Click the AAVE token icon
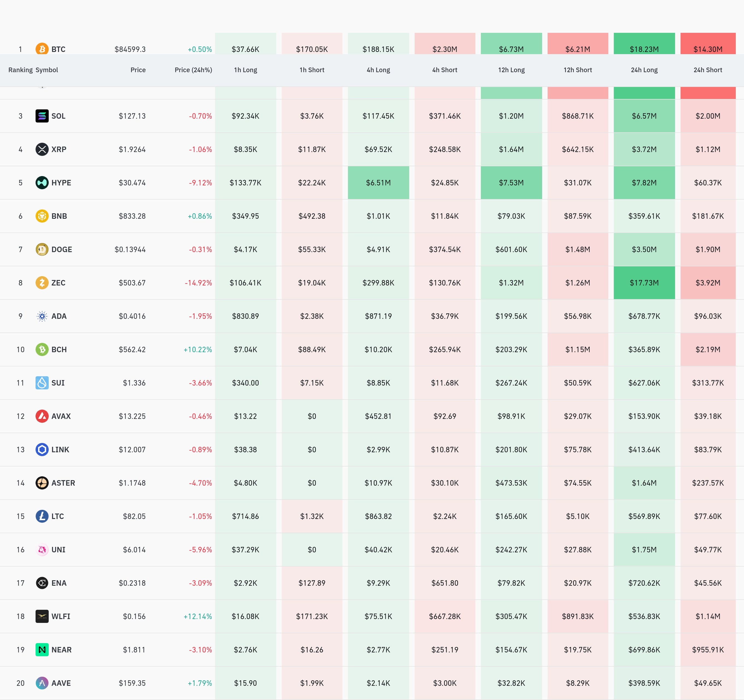Image resolution: width=744 pixels, height=700 pixels. (x=42, y=683)
